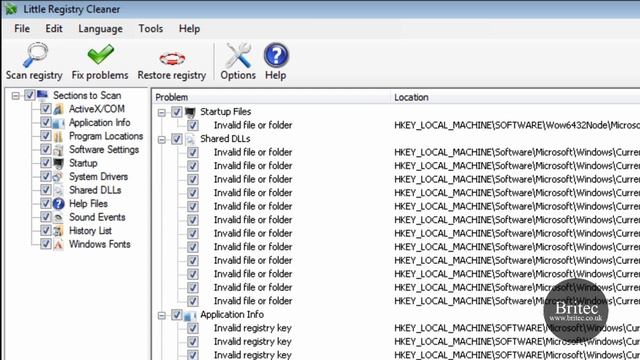Select the Application Info sidebar icon
The image size is (640, 360).
(x=59, y=122)
